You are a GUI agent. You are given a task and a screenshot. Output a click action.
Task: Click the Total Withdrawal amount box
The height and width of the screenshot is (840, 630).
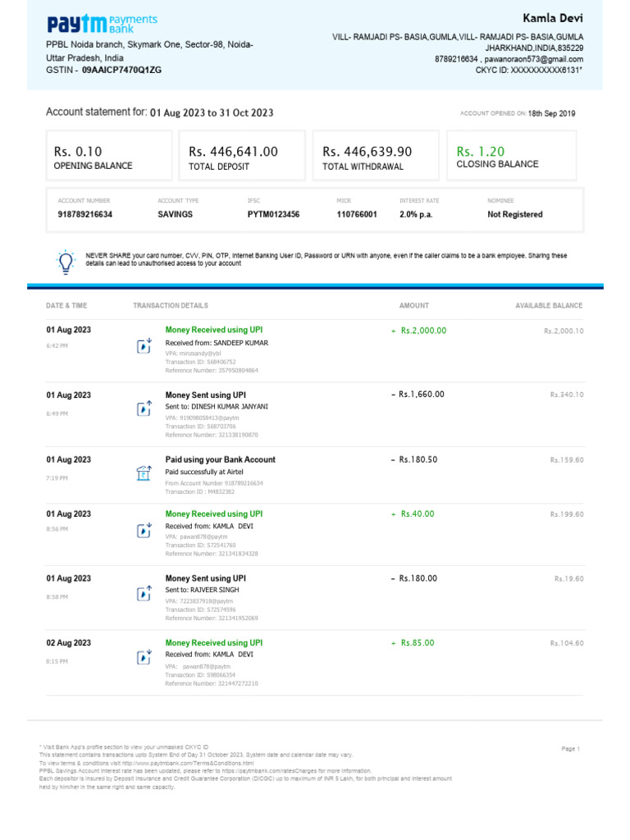point(378,157)
